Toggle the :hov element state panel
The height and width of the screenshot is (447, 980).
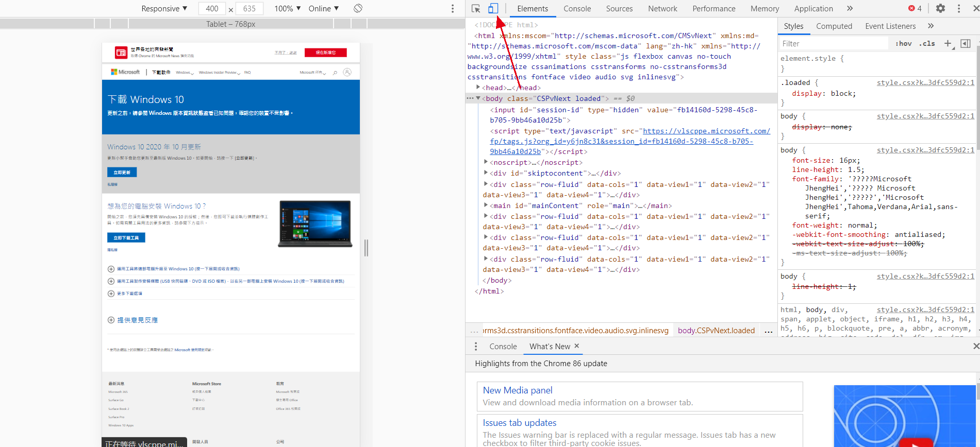coord(903,44)
